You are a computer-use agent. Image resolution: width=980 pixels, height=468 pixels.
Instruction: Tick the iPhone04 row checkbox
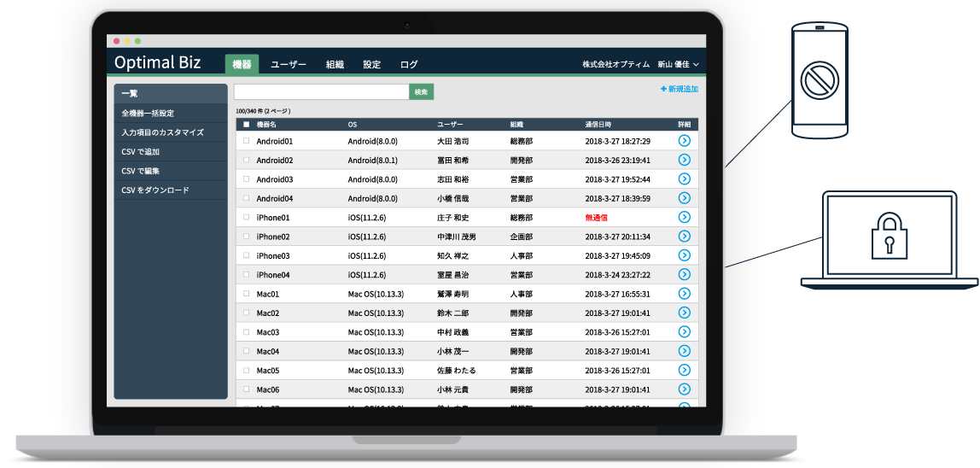point(247,275)
